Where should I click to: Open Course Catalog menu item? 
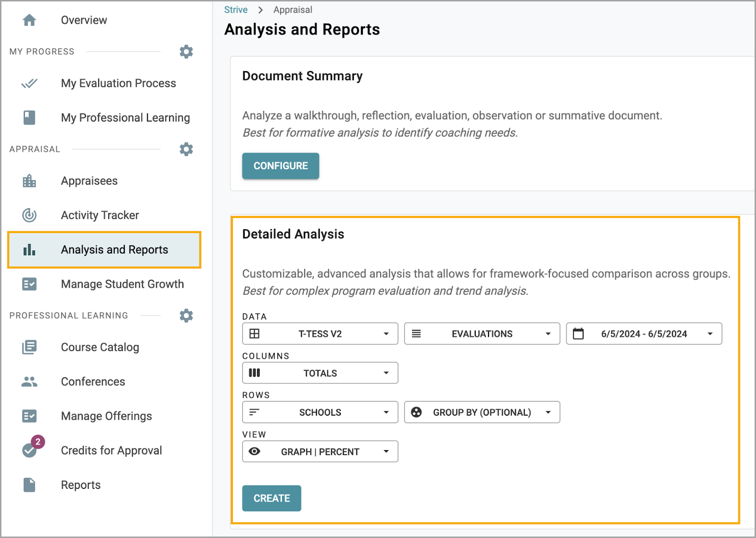click(100, 347)
